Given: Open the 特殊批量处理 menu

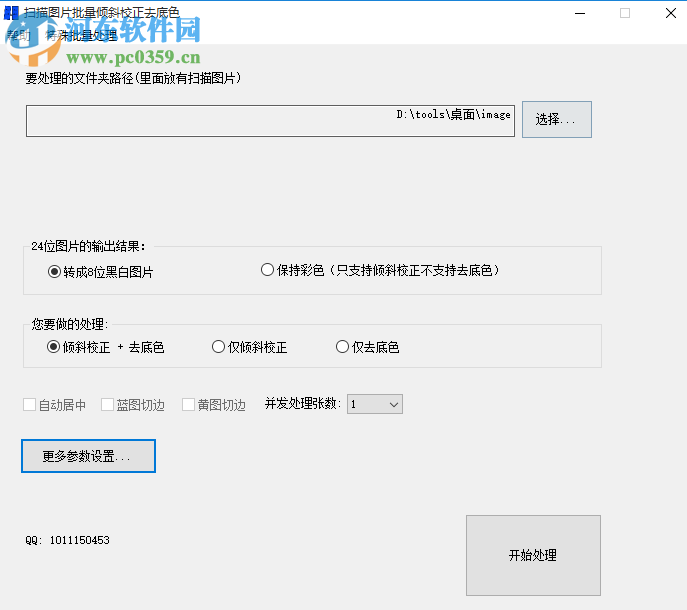Looking at the screenshot, I should click(x=81, y=35).
